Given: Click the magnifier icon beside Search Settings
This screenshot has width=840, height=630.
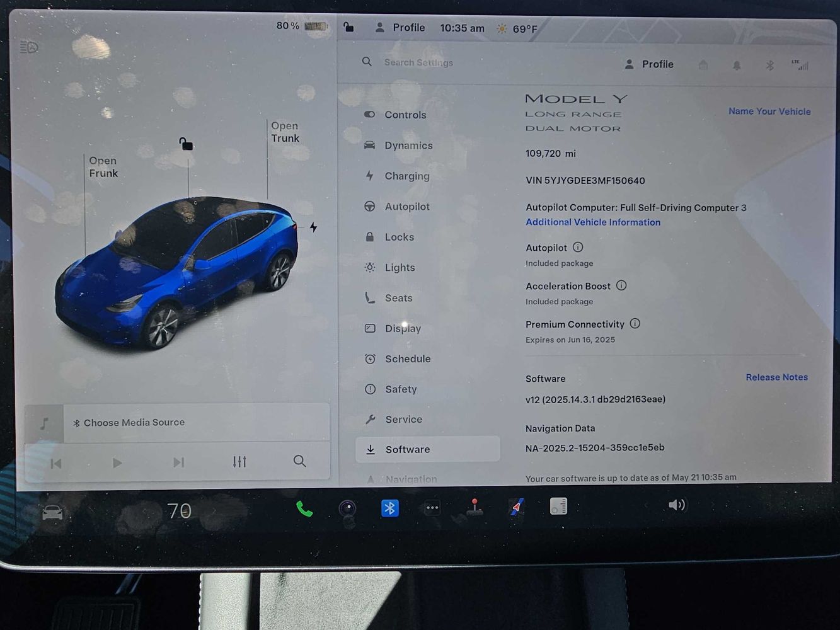Looking at the screenshot, I should click(367, 62).
